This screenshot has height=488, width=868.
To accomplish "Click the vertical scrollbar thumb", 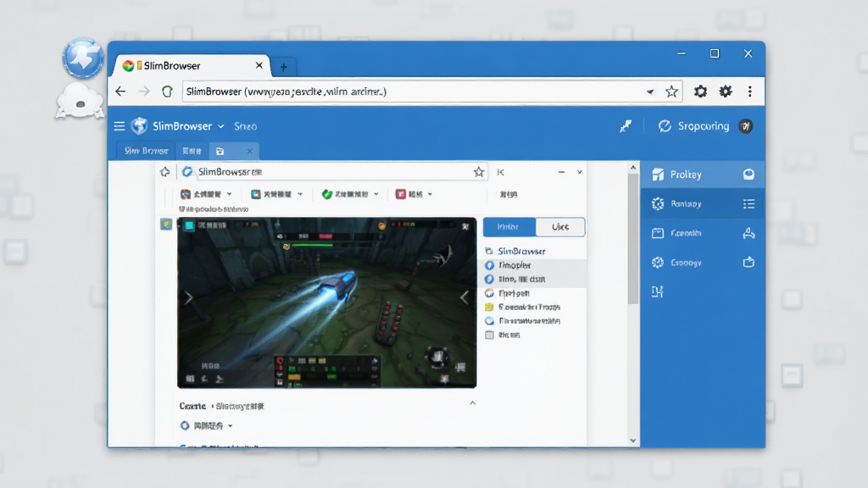I will pyautogui.click(x=632, y=239).
